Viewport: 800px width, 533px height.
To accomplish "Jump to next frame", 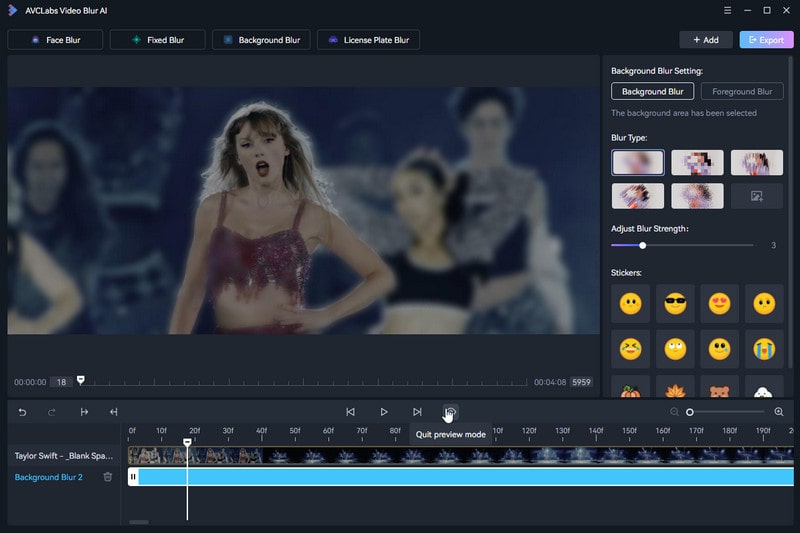I will tap(417, 412).
